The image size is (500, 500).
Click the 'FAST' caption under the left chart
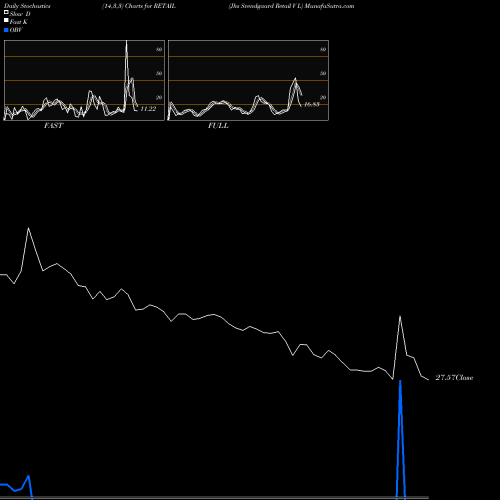coord(53,126)
